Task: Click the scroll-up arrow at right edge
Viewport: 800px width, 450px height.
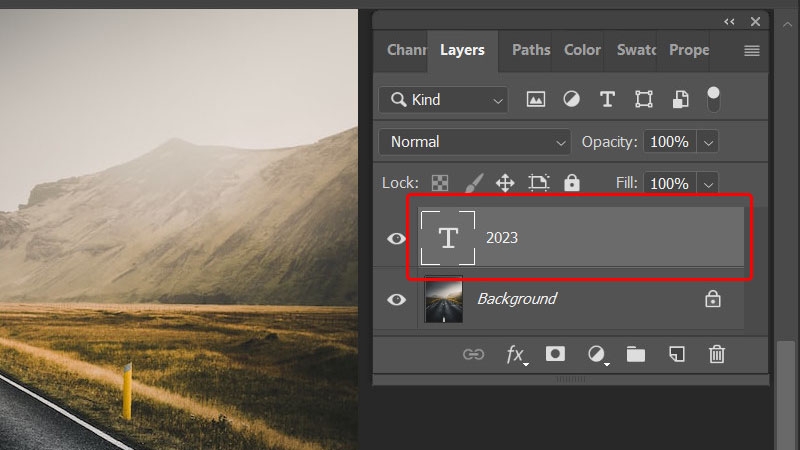Action: pos(787,24)
